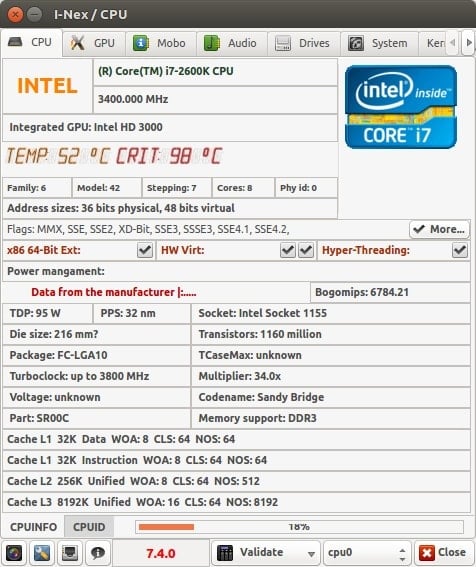Go to the Drives tab
Image resolution: width=476 pixels, height=567 pixels.
303,43
